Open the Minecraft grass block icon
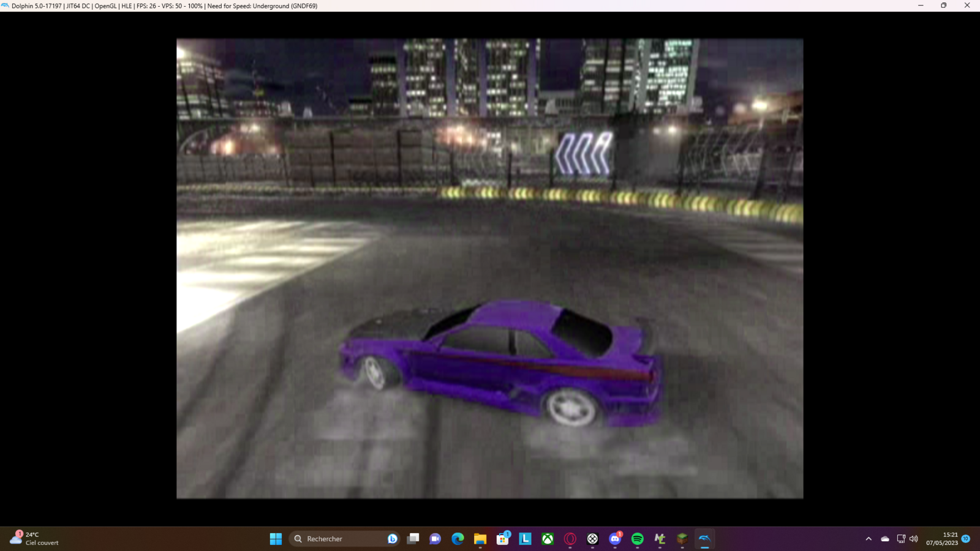Image resolution: width=980 pixels, height=551 pixels. pyautogui.click(x=682, y=539)
